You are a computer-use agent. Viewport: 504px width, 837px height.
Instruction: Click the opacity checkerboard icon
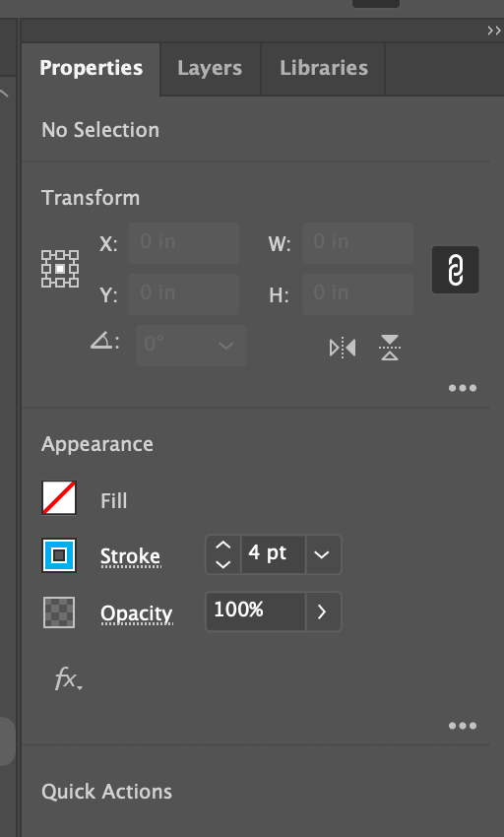[59, 612]
